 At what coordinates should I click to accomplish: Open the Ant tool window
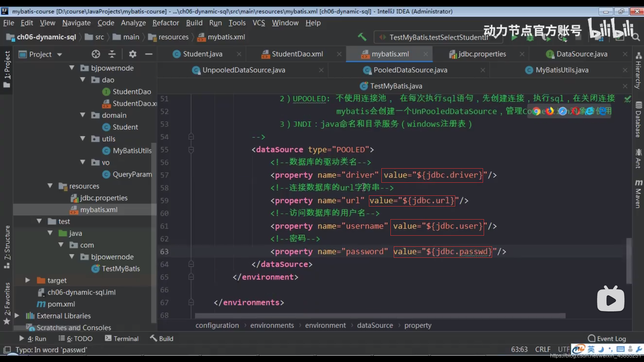click(x=638, y=158)
